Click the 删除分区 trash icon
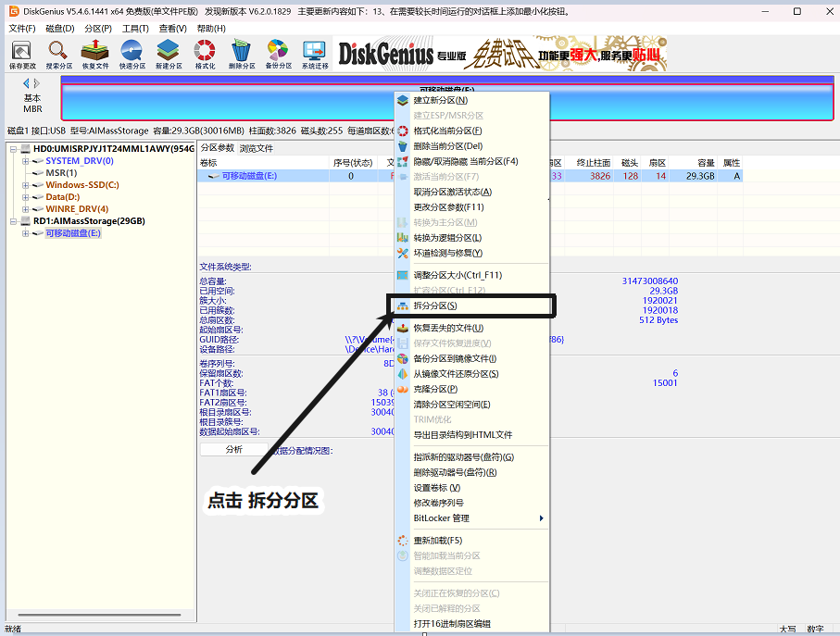Viewport: 840px width, 636px height. coord(241,54)
